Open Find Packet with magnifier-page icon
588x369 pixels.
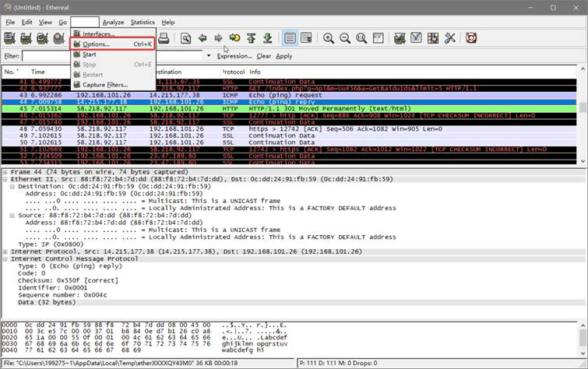[185, 38]
